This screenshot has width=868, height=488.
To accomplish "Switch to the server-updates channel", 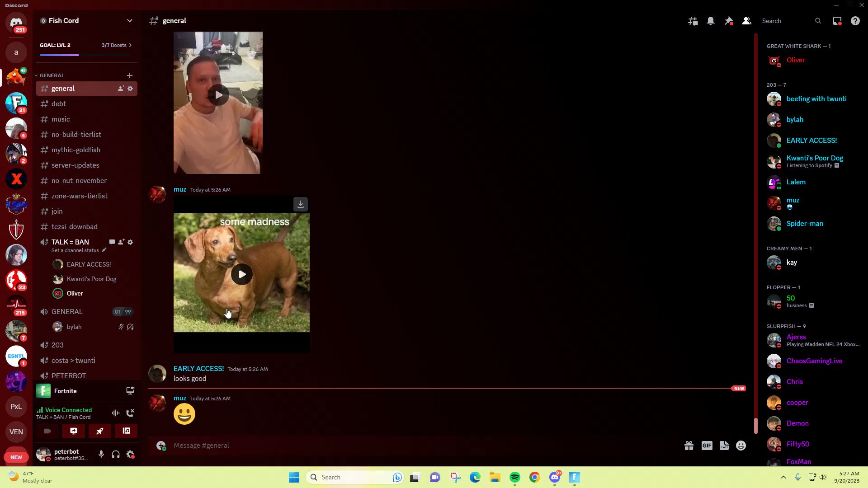I will 75,165.
